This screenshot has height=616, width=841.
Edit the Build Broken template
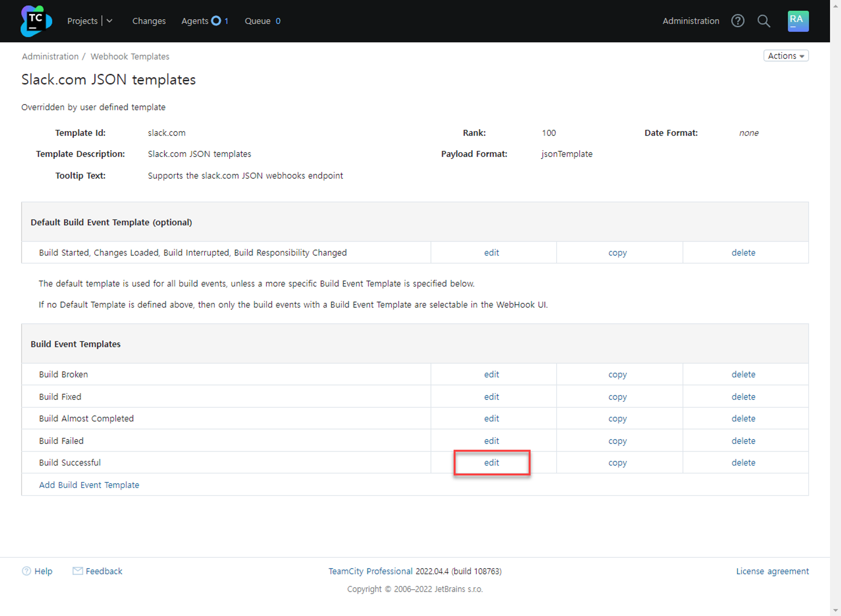click(491, 374)
